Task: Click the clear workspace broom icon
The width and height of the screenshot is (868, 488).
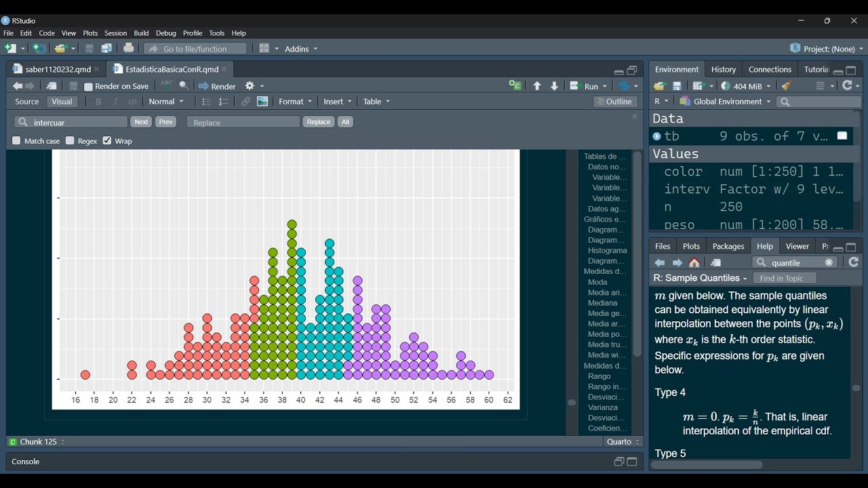Action: 787,86
